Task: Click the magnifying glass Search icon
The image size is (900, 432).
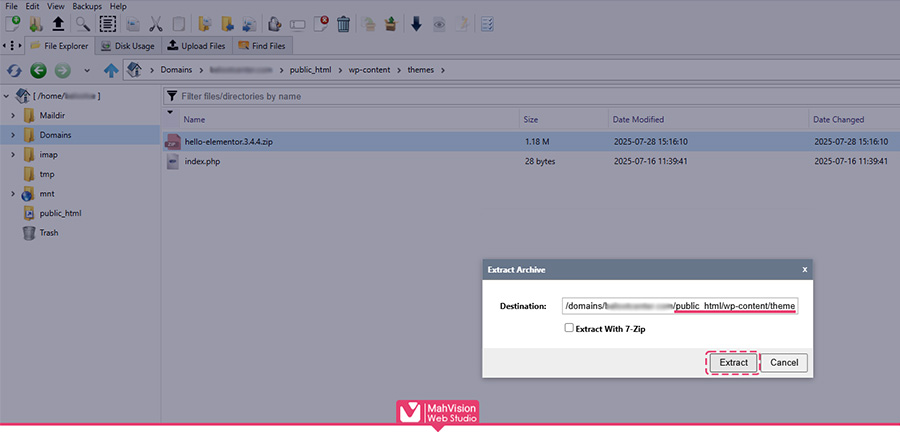Action: (x=84, y=24)
